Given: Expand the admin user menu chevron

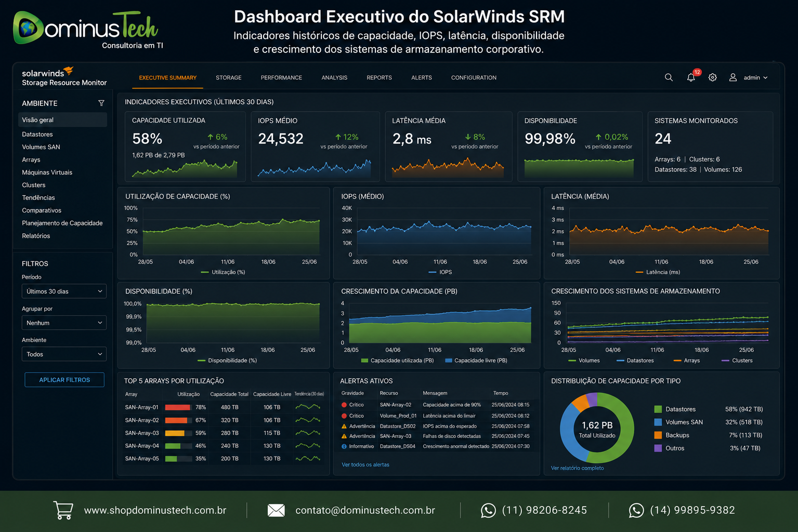Looking at the screenshot, I should 765,78.
